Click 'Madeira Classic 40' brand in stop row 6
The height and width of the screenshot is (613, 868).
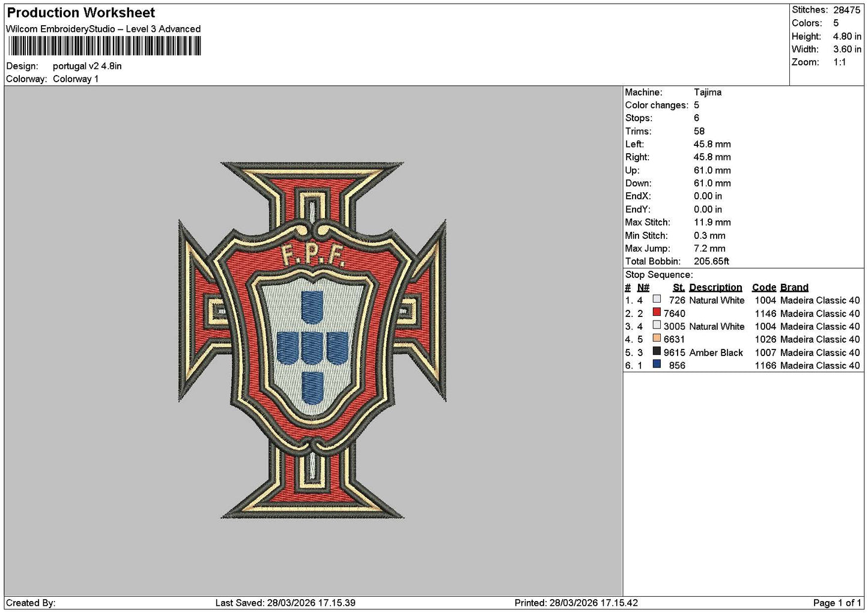point(820,366)
